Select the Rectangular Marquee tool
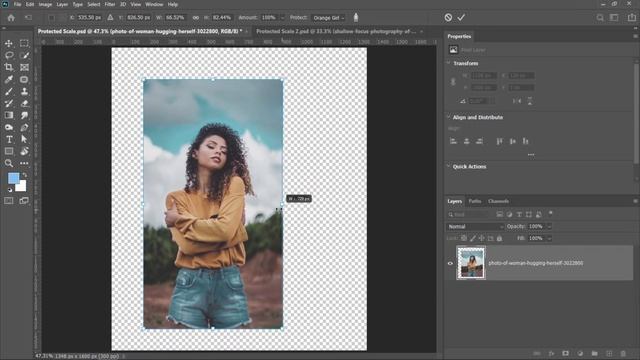Image resolution: width=640 pixels, height=360 pixels. pyautogui.click(x=24, y=43)
